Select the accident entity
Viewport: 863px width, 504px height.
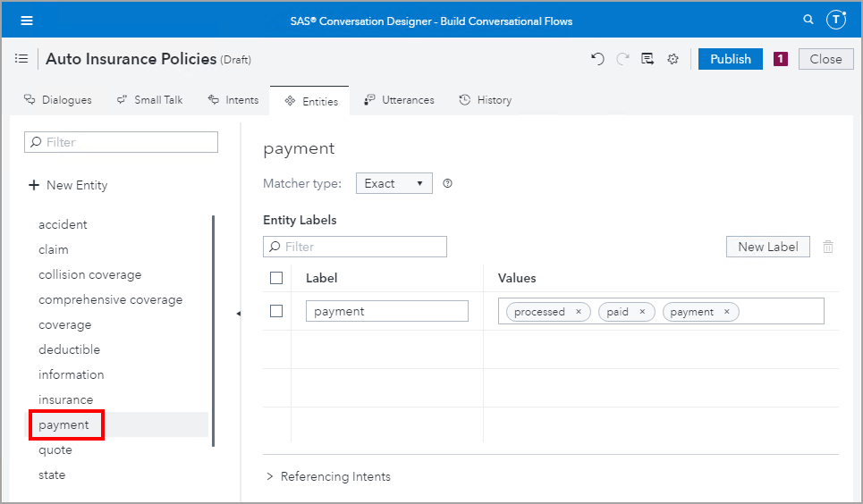click(63, 224)
